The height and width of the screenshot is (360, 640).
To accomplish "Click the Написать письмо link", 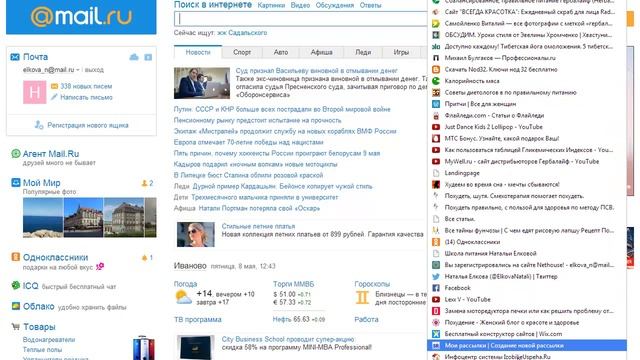I will point(86,97).
